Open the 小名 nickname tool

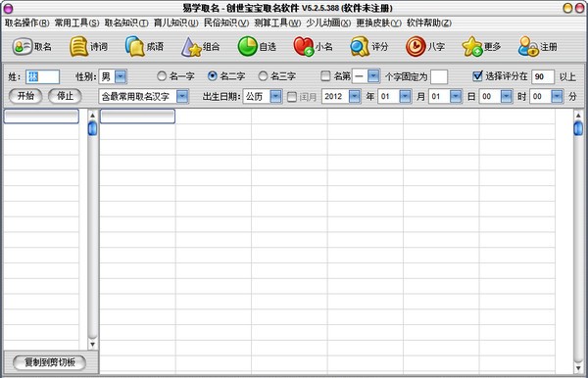[313, 47]
